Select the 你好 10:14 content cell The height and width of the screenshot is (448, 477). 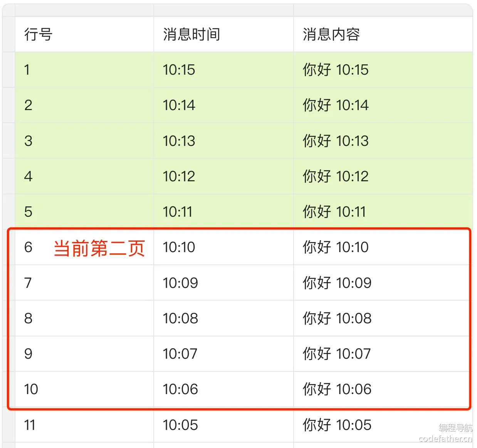coord(383,105)
